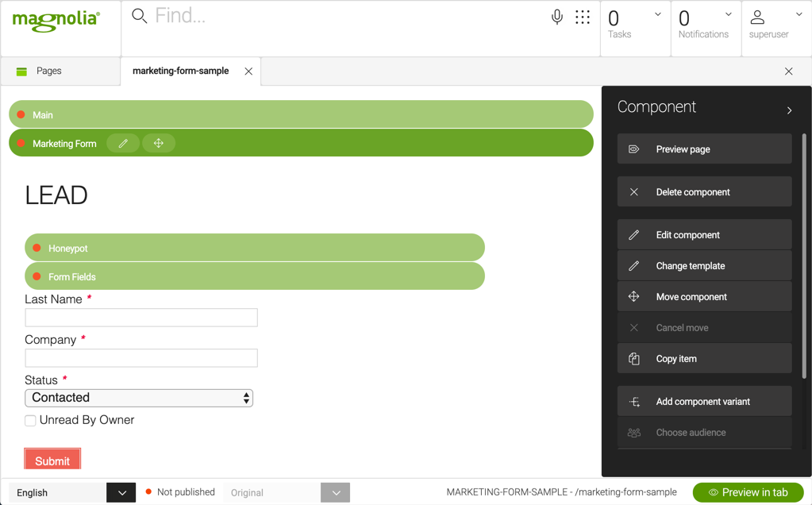
Task: Click the Not published status text
Action: point(186,492)
